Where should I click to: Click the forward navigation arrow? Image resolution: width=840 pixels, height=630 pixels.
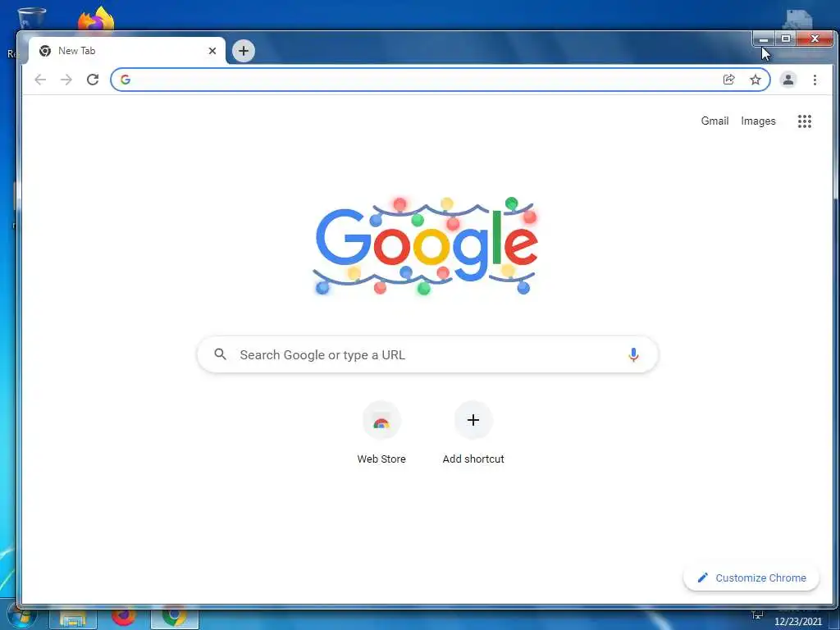pyautogui.click(x=66, y=80)
